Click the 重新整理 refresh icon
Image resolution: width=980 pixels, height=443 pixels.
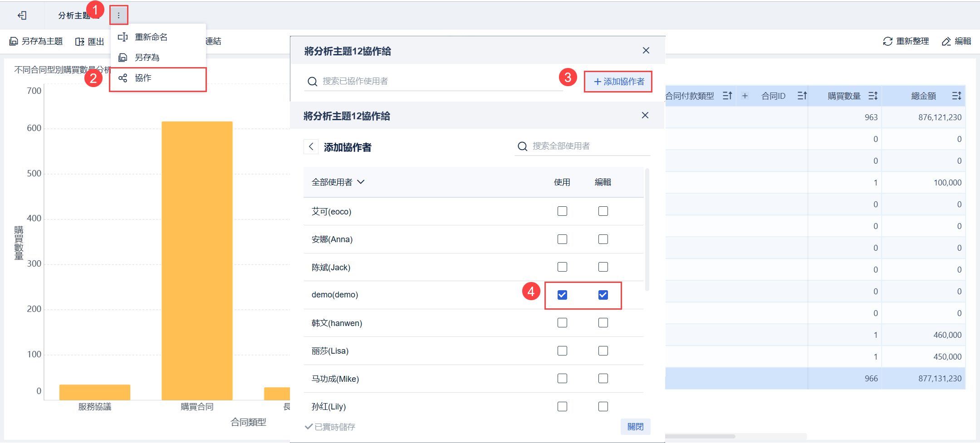888,41
